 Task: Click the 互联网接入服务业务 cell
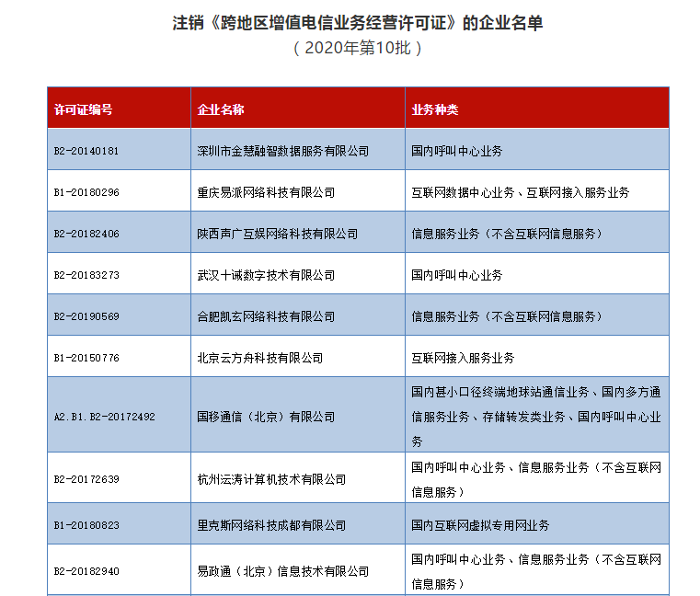pyautogui.click(x=463, y=358)
